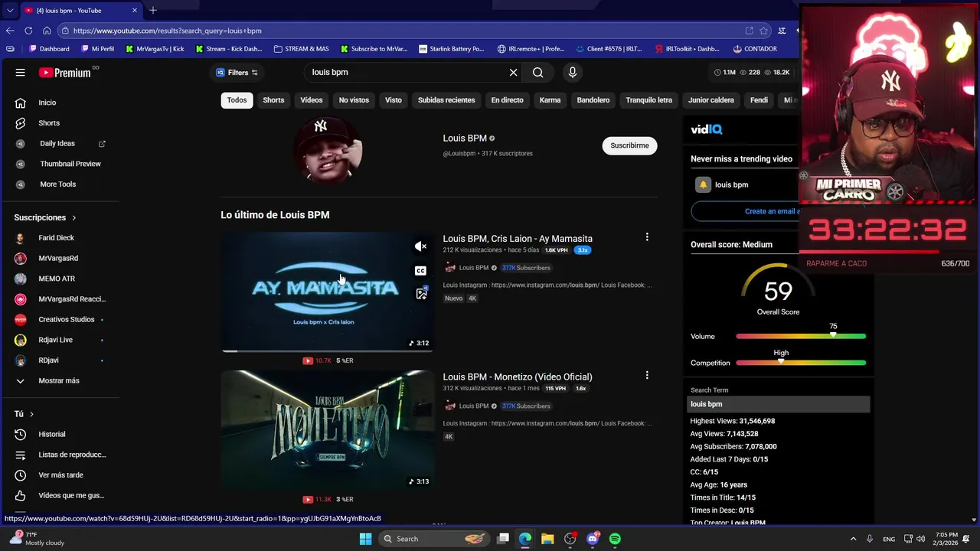Expand the Tú section
The height and width of the screenshot is (551, 980).
[x=24, y=414]
